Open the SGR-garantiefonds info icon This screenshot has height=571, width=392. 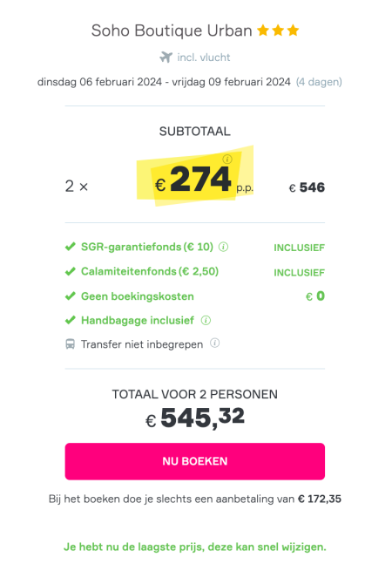pyautogui.click(x=223, y=247)
